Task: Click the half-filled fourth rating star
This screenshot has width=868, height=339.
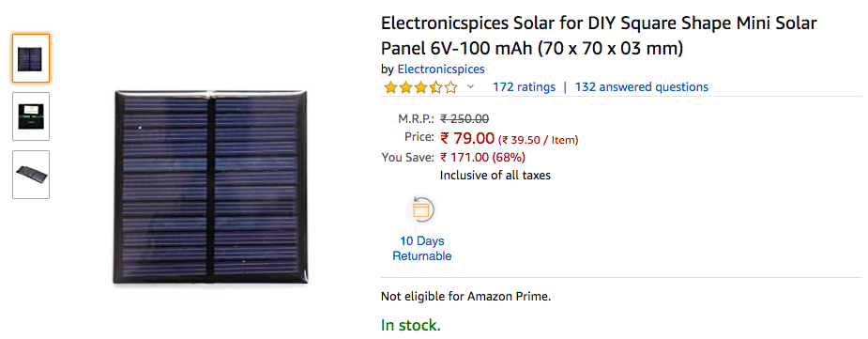Action: tap(436, 87)
